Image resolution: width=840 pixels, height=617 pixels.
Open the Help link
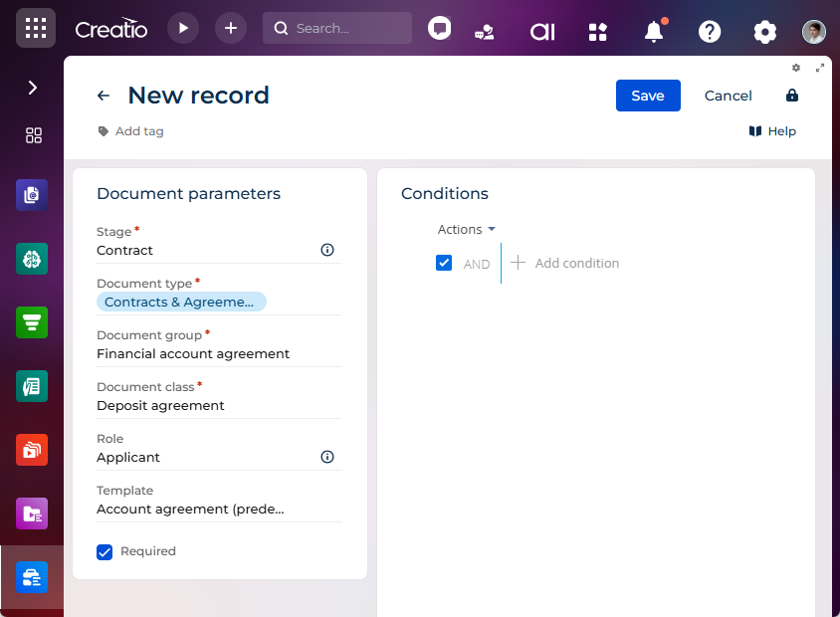coord(772,131)
